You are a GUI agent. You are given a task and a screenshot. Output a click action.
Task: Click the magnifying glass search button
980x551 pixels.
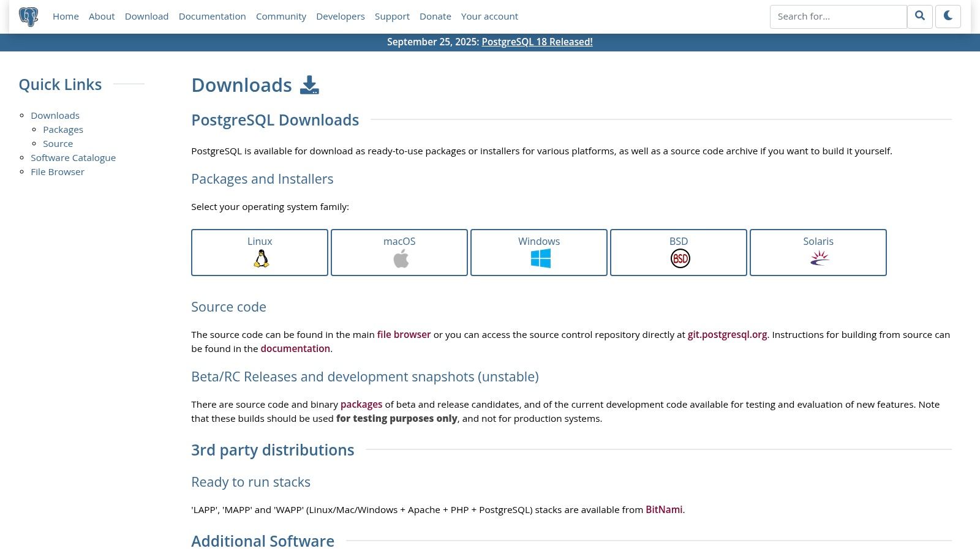(x=919, y=17)
